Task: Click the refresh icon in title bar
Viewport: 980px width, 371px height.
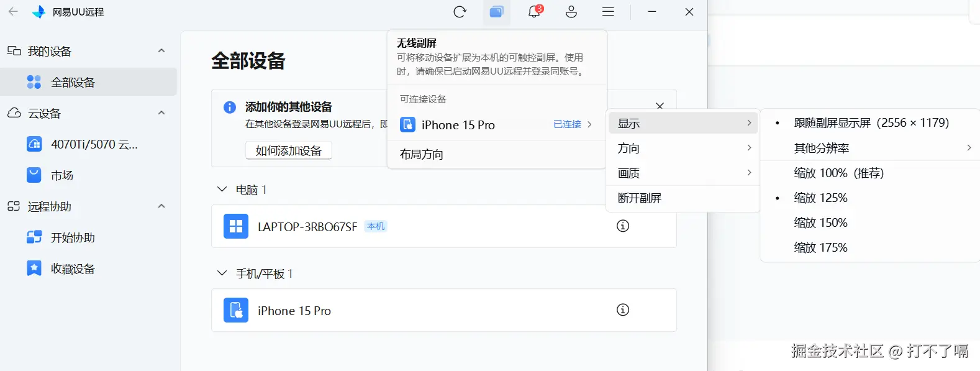Action: coord(460,12)
